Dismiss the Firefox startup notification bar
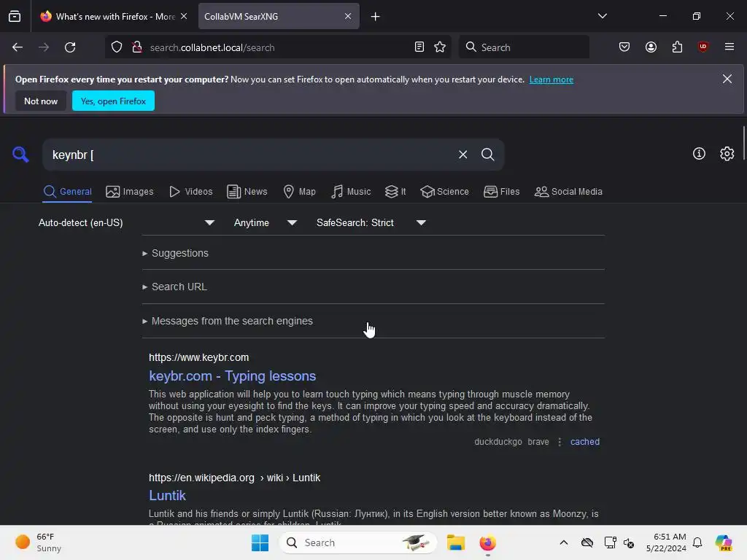Screen dimensions: 747x560 (x=727, y=79)
